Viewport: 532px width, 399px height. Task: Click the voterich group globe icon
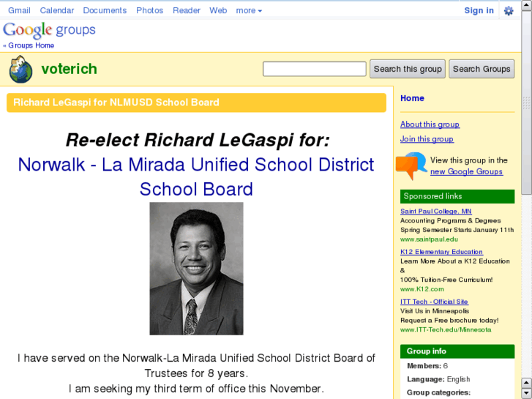20,70
